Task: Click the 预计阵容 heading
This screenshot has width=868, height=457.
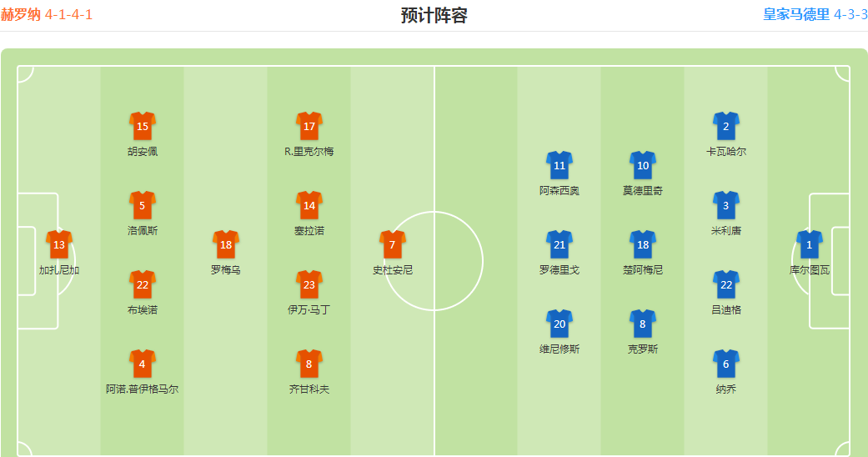Action: tap(434, 15)
